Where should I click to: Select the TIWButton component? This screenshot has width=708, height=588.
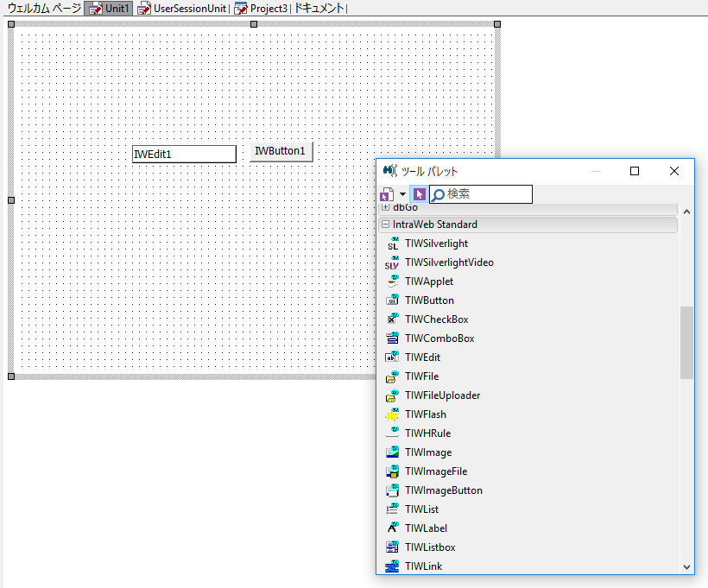(x=429, y=300)
